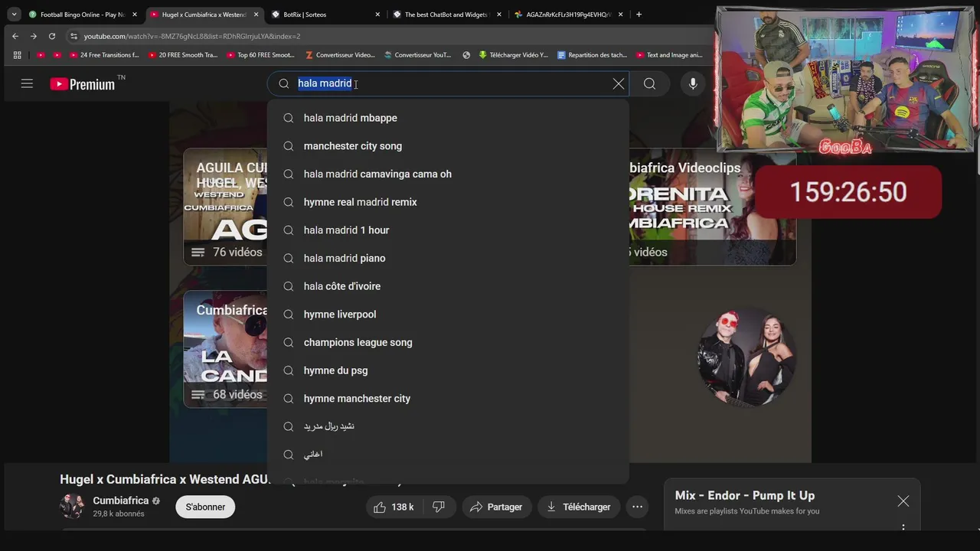The height and width of the screenshot is (551, 980).
Task: Open bookmark Top 60 FREE Smoot...
Action: click(261, 55)
